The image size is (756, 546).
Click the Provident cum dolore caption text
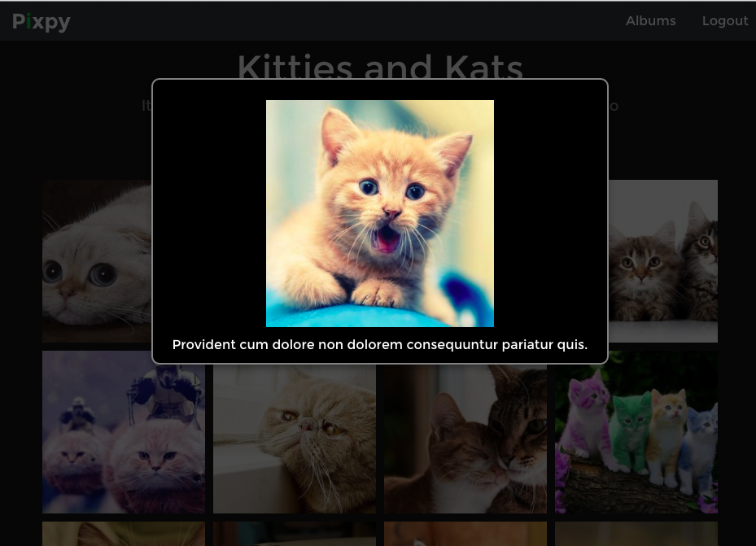380,344
